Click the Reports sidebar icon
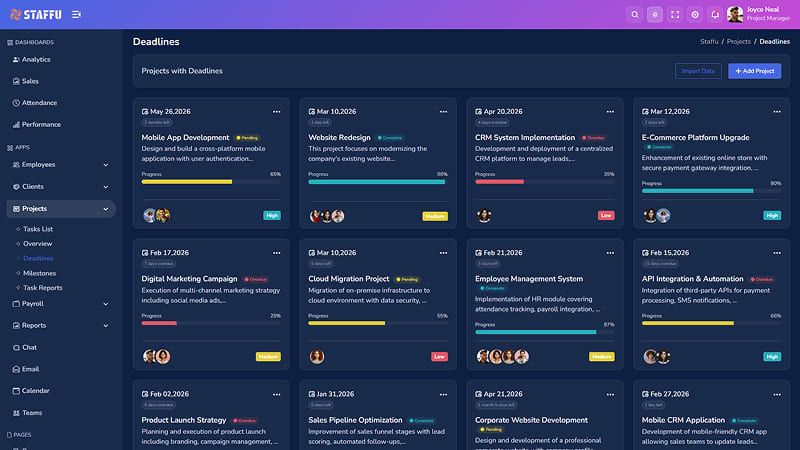800x450 pixels. [x=16, y=326]
